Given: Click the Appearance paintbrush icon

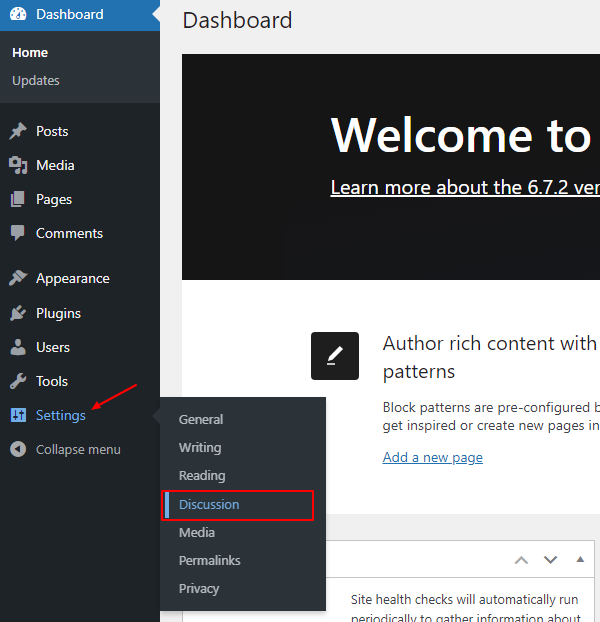Looking at the screenshot, I should pos(18,278).
